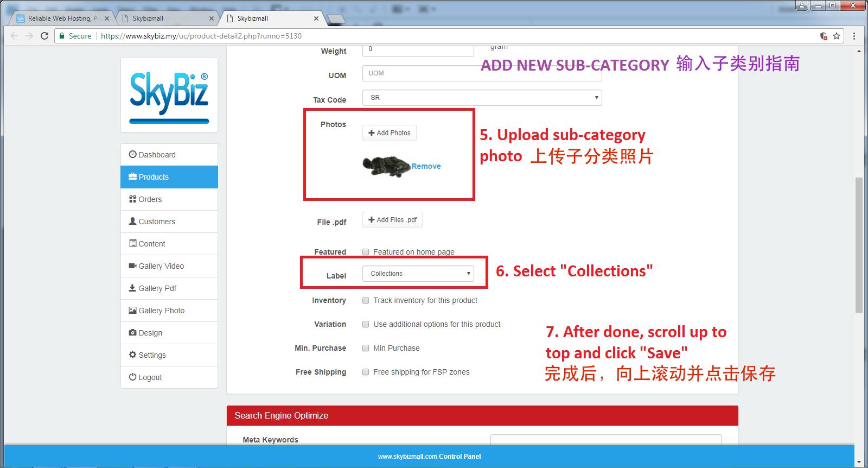Open the Label Collections dropdown

point(418,274)
